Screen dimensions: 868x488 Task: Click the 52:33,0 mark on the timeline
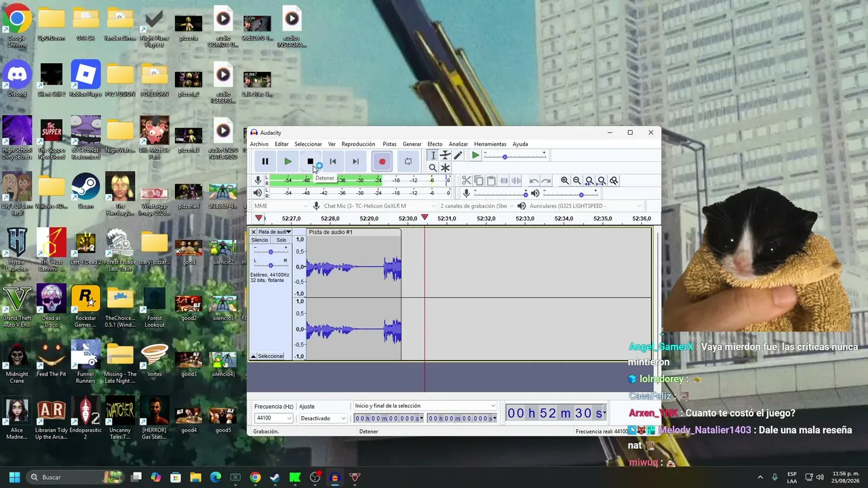tap(524, 218)
